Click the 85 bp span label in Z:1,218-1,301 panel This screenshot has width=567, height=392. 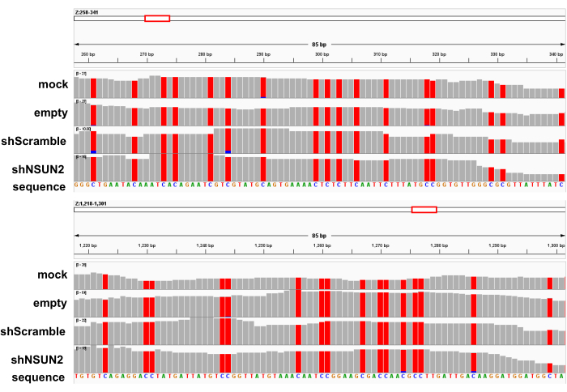click(x=319, y=236)
